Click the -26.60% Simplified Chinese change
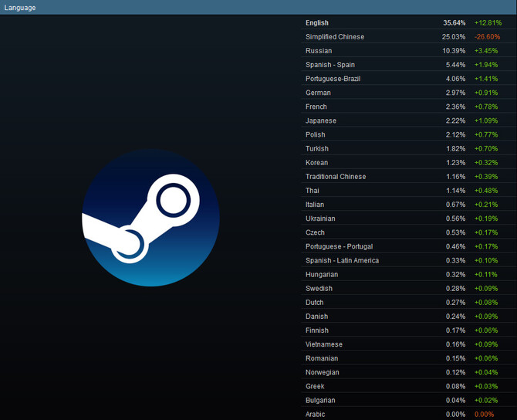 488,36
